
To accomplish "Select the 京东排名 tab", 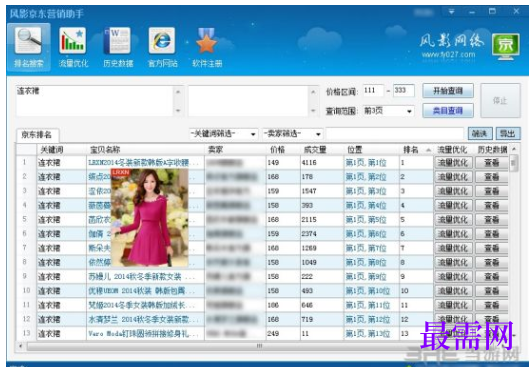I will [x=37, y=135].
